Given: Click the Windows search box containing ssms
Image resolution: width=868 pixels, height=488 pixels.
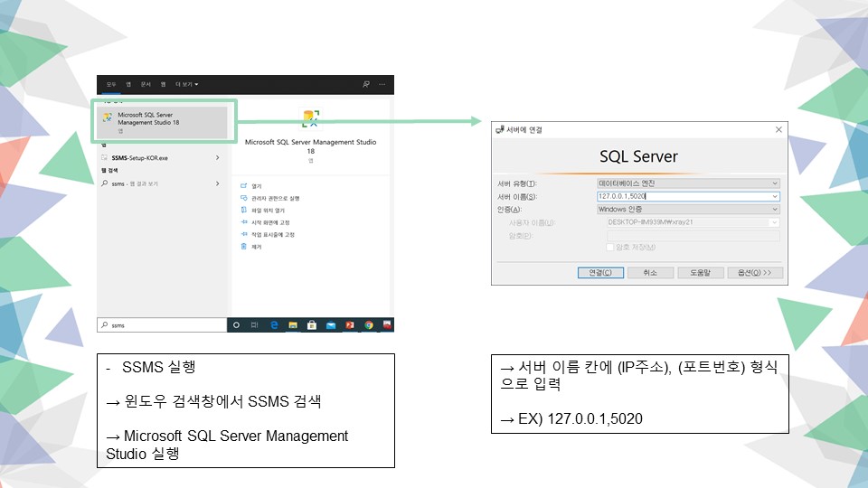Looking at the screenshot, I should pyautogui.click(x=162, y=325).
